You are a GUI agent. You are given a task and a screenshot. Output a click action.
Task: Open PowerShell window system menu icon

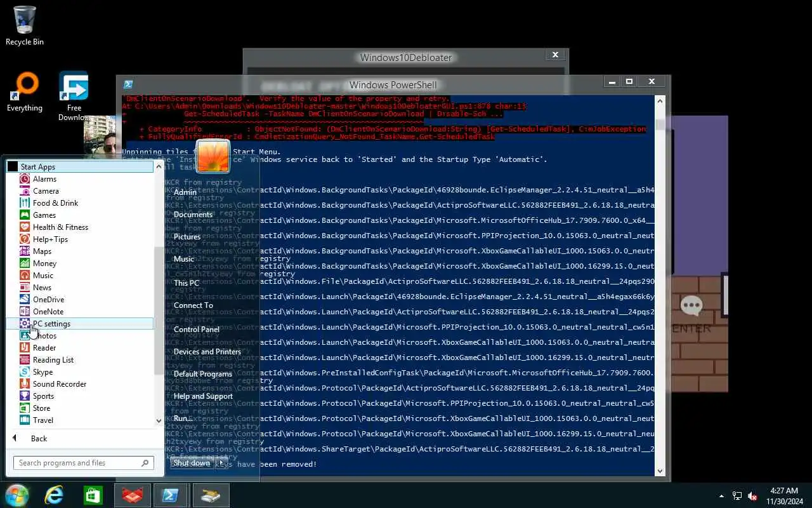[x=128, y=84]
